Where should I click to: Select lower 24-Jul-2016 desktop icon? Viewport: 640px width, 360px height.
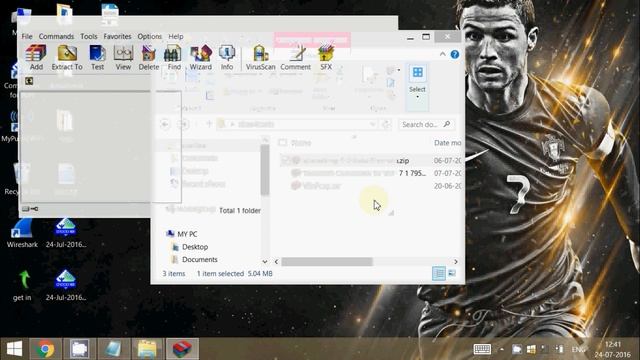pyautogui.click(x=66, y=286)
